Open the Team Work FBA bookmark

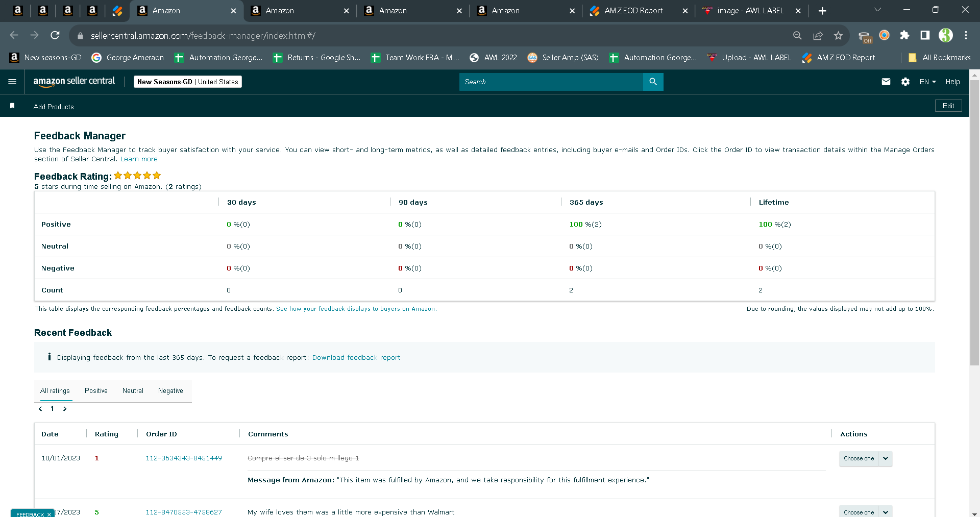point(415,58)
